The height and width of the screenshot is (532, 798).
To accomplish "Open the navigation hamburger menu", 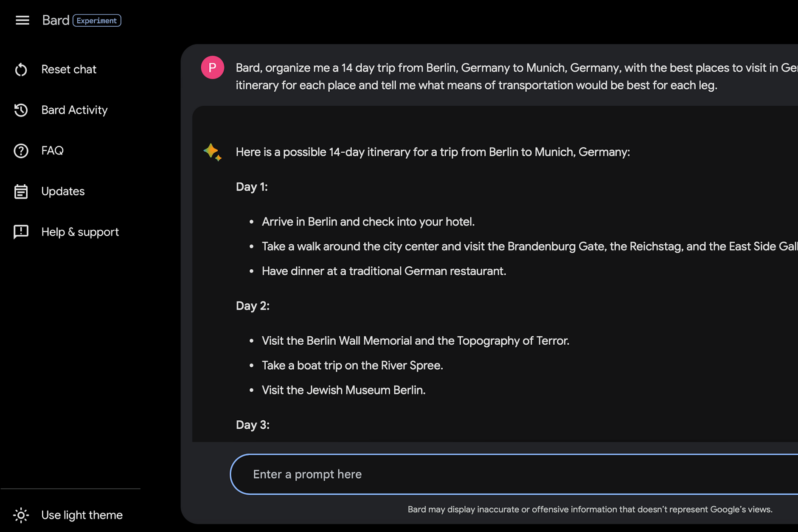I will pyautogui.click(x=22, y=20).
